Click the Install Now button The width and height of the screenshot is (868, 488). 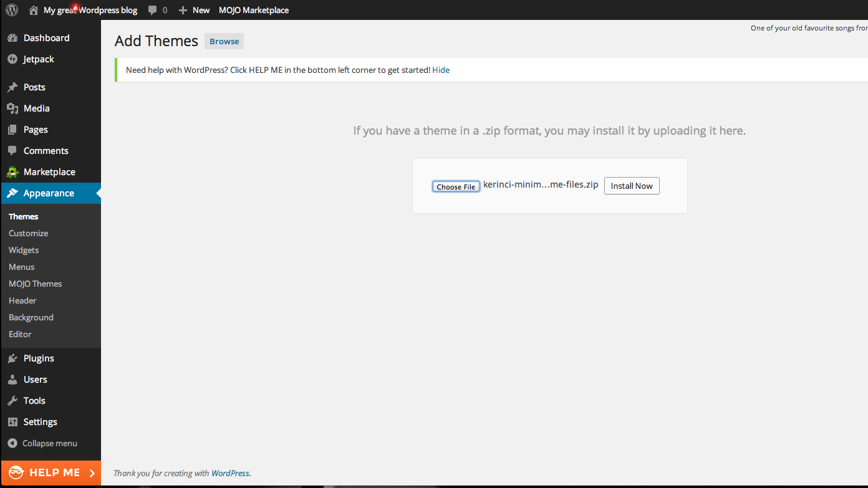(x=632, y=186)
